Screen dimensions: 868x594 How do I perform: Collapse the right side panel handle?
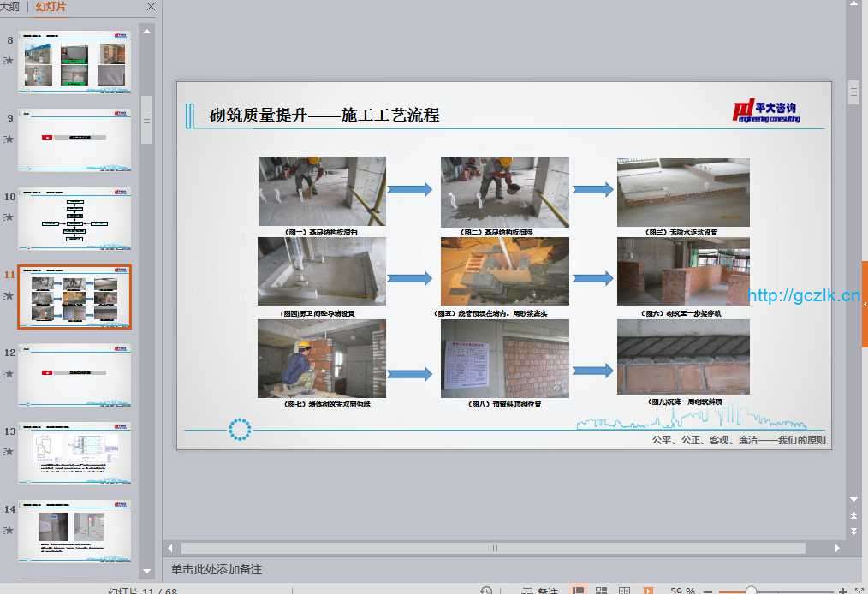[864, 304]
